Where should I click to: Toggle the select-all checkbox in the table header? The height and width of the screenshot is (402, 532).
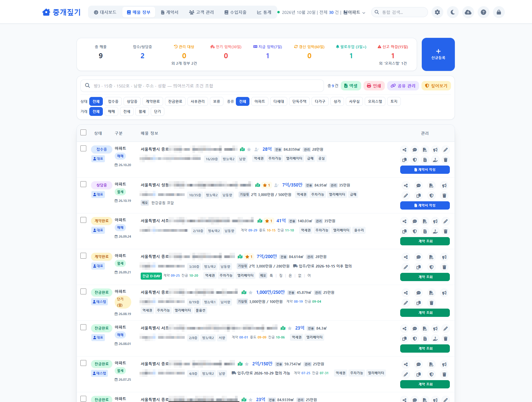[x=83, y=132]
